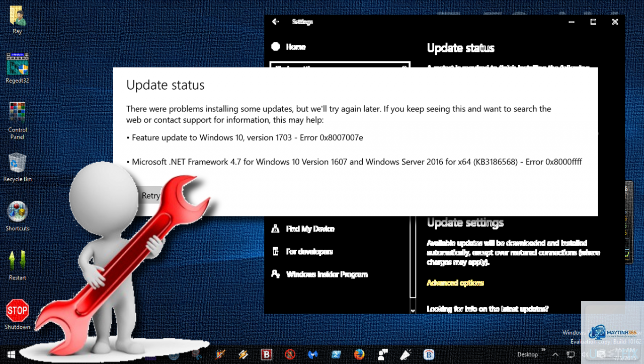Click the volume speaker tray icon
The height and width of the screenshot is (364, 644).
coord(585,354)
